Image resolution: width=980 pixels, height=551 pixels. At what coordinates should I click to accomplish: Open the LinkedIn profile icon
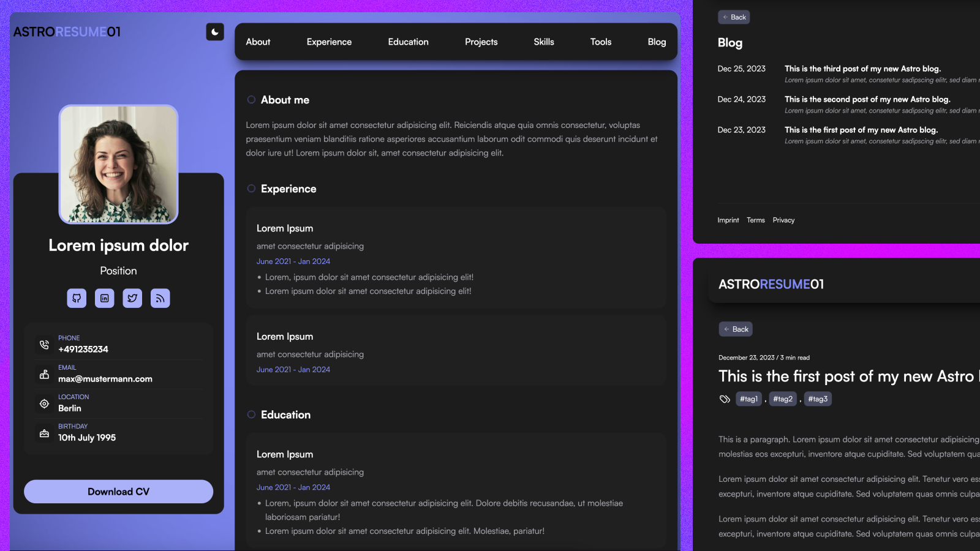click(x=105, y=298)
